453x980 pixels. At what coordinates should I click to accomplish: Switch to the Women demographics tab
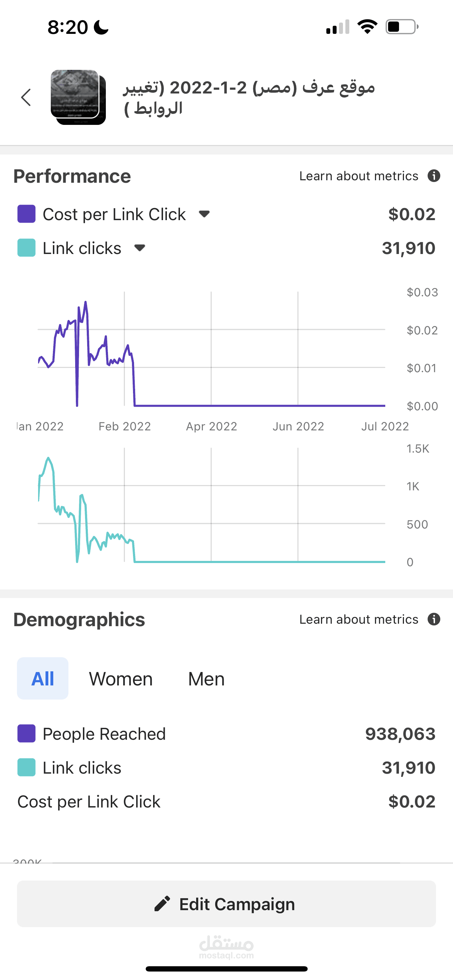pyautogui.click(x=121, y=679)
